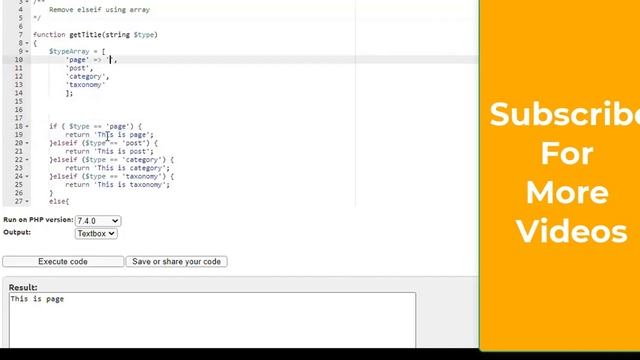This screenshot has height=360, width=640.
Task: Click the Execute code button
Action: [x=63, y=262]
